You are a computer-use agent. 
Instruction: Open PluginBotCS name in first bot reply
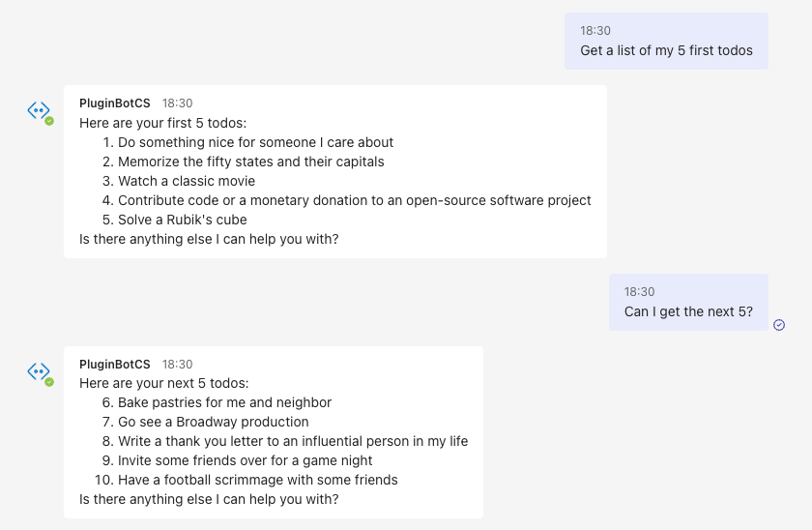tap(115, 103)
